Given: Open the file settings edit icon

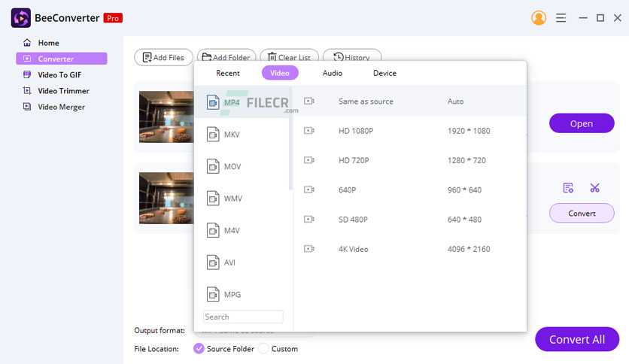Looking at the screenshot, I should (x=568, y=187).
